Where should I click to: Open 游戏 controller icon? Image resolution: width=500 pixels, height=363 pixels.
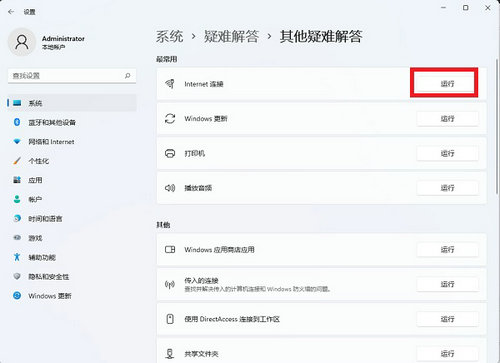[x=17, y=238]
